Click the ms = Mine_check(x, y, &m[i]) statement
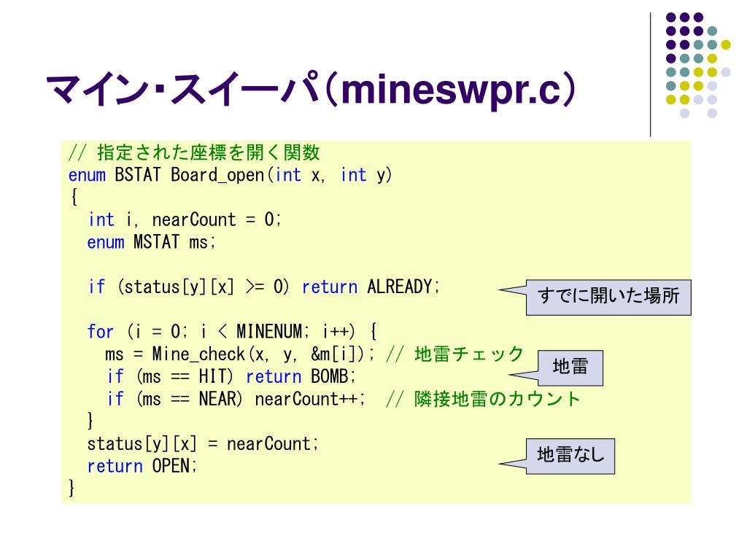Screen dimensions: 747x560 pos(239,354)
